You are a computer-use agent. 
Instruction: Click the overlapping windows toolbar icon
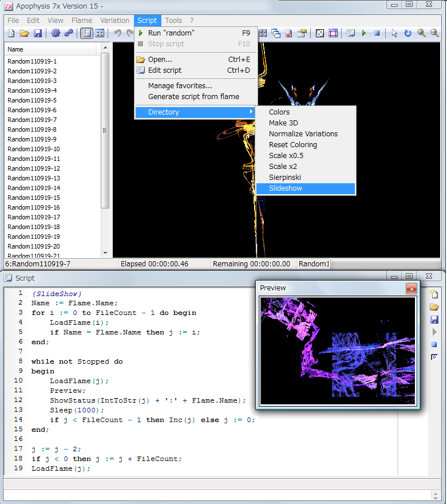[x=275, y=33]
